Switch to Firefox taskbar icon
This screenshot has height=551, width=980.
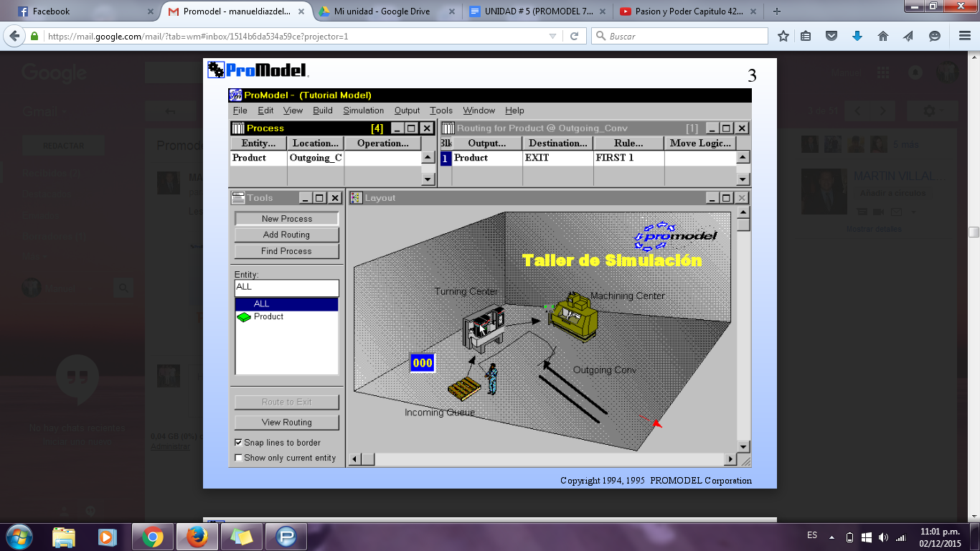coord(197,537)
